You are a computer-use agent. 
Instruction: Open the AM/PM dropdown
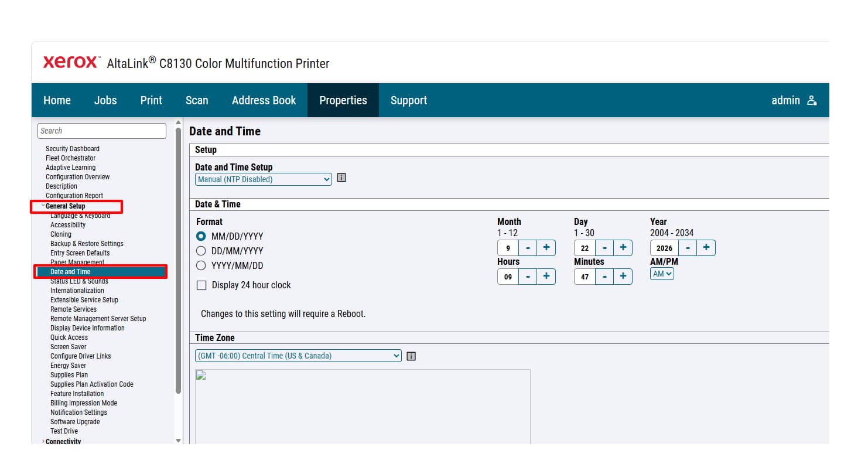(x=662, y=274)
